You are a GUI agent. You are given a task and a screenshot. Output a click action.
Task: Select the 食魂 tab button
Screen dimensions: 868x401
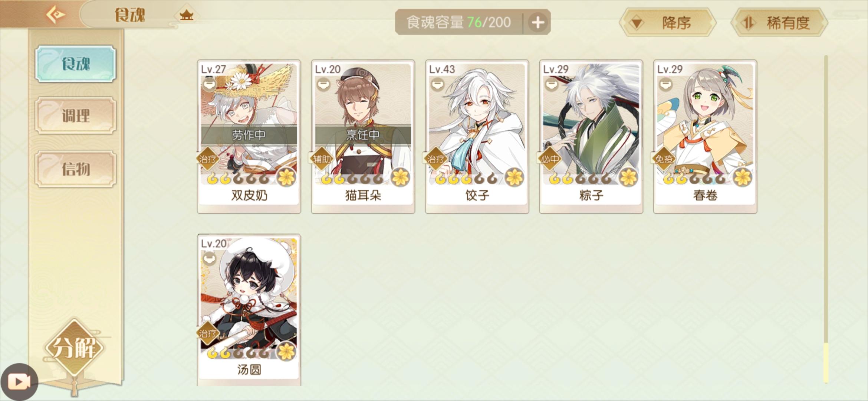click(76, 63)
